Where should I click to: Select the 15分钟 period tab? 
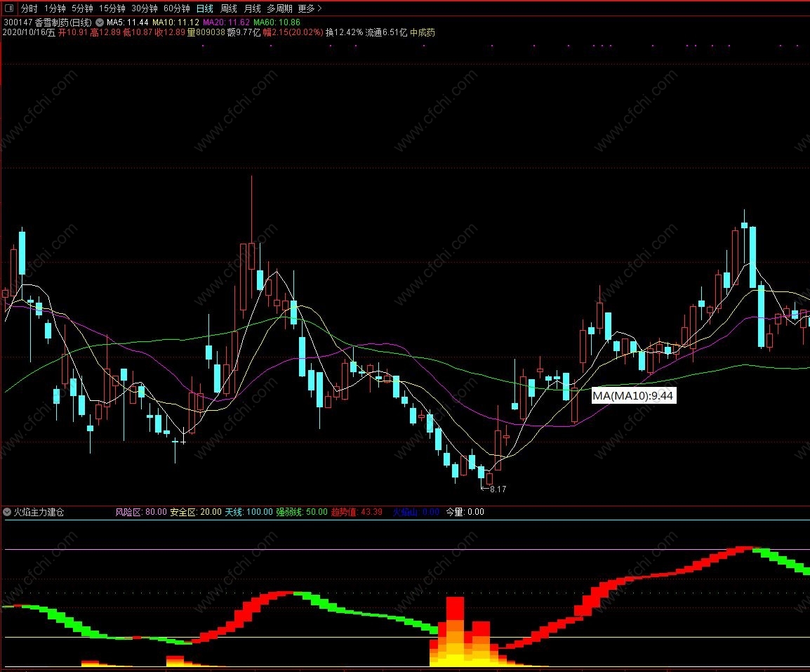point(112,8)
